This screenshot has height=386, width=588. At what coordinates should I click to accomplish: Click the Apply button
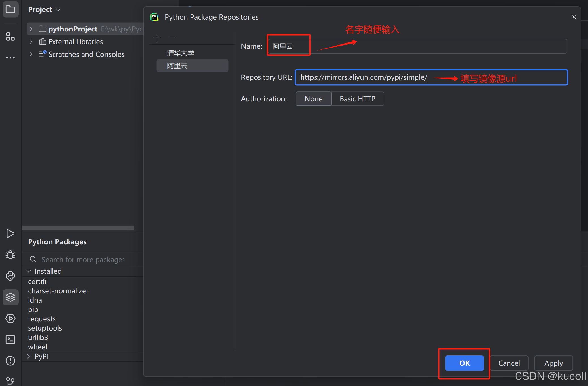(553, 363)
